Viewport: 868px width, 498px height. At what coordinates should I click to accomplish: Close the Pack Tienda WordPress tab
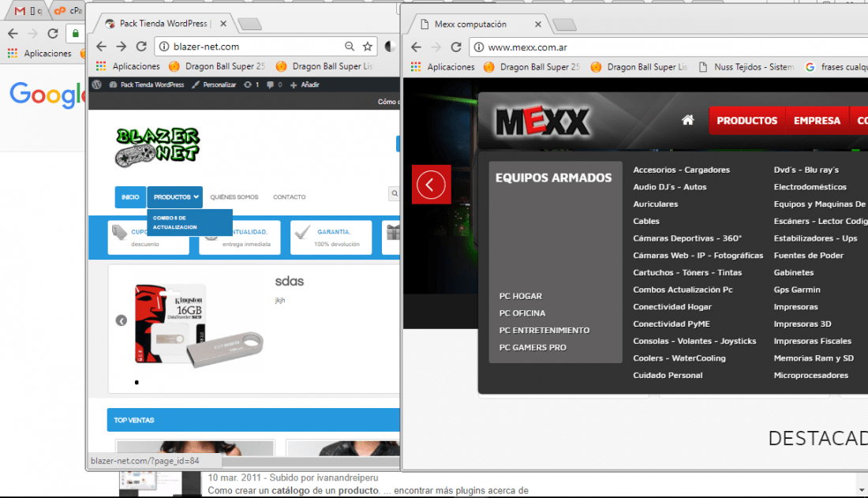[223, 23]
